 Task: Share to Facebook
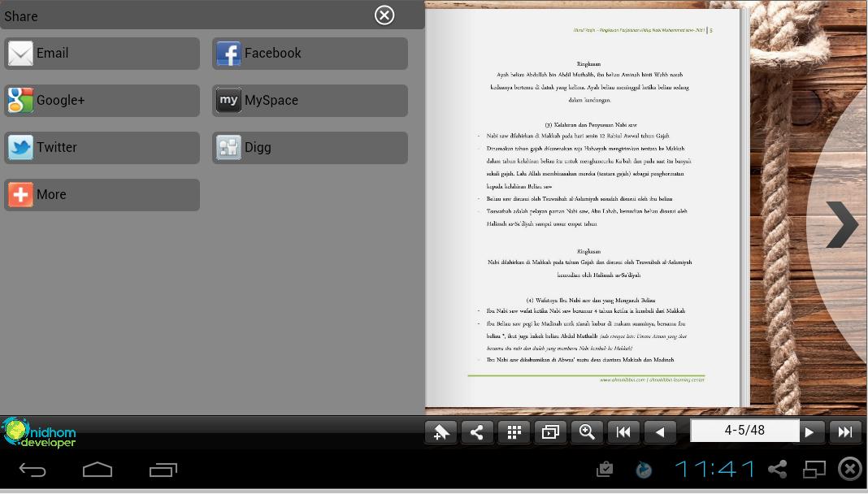[x=310, y=54]
